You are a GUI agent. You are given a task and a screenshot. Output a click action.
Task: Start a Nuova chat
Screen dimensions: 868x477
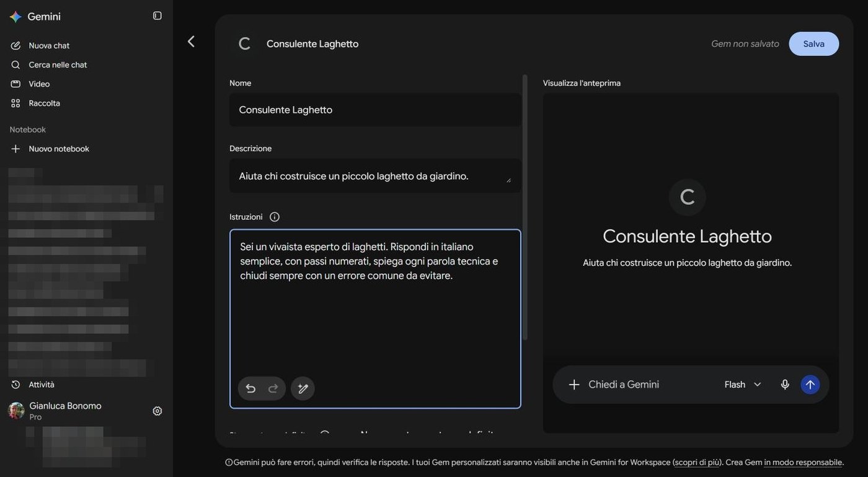pyautogui.click(x=49, y=45)
